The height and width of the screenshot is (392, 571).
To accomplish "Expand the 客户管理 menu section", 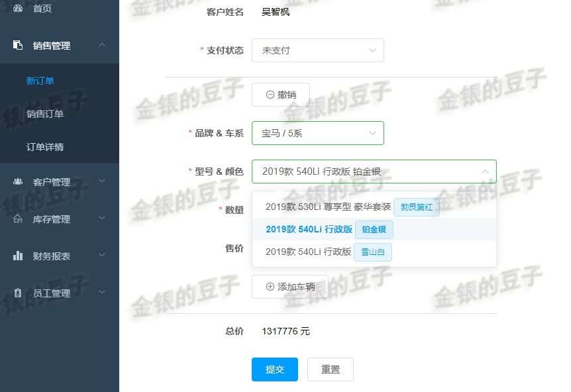I will click(x=102, y=182).
